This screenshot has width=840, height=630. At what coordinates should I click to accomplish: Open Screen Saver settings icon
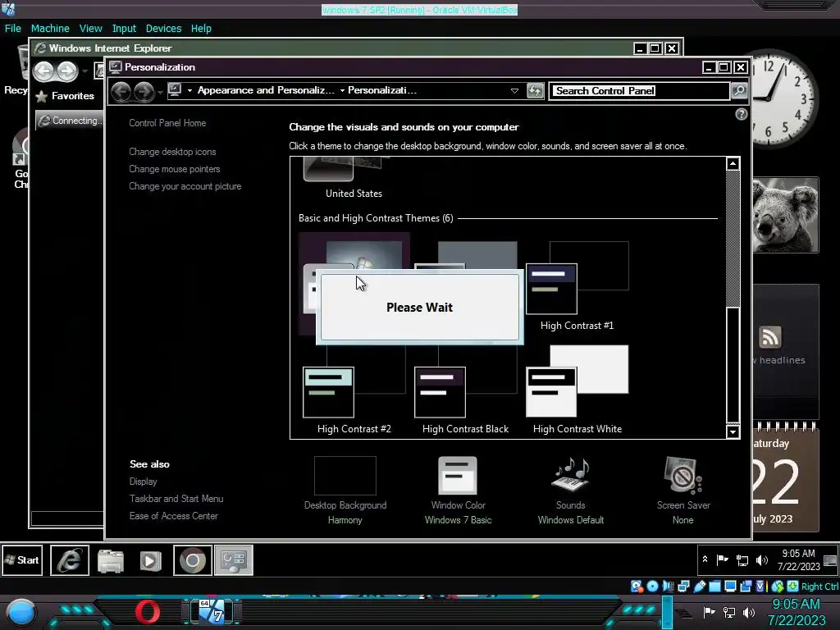coord(683,475)
